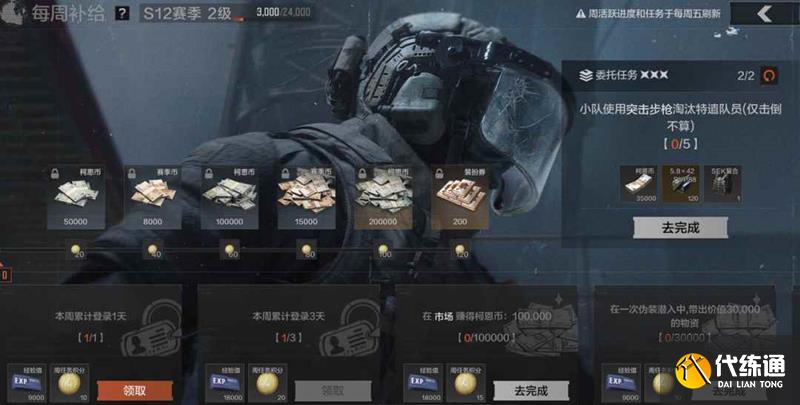
Task: Select the 50000 柯恩币 reward box
Action: [x=76, y=197]
